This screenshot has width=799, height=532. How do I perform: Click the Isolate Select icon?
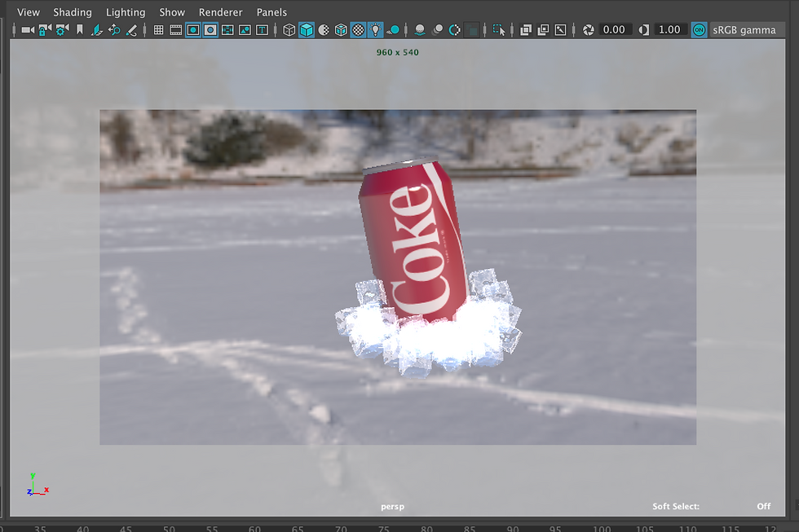[499, 30]
